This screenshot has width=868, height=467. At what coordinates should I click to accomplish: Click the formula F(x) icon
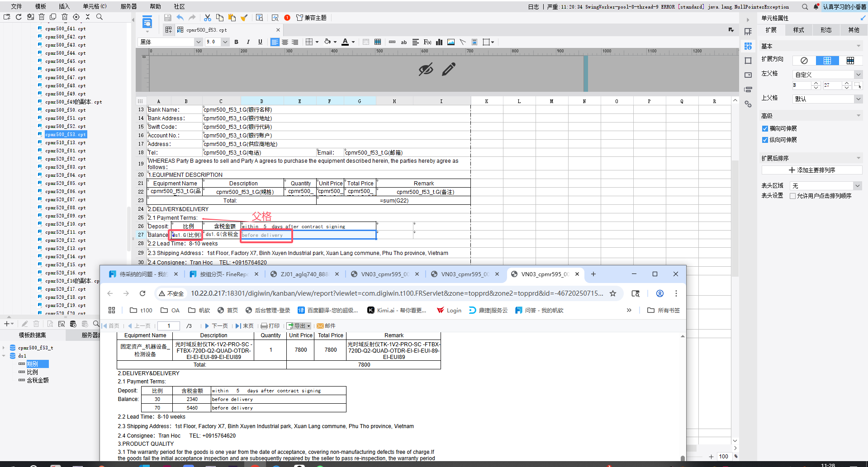tap(427, 42)
